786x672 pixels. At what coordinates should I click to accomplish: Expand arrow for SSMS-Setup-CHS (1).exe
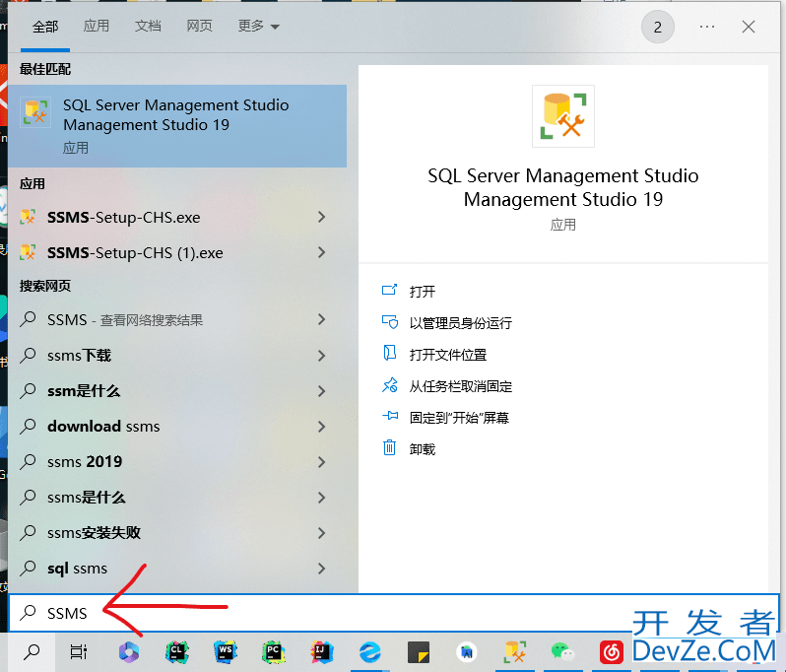(x=321, y=253)
